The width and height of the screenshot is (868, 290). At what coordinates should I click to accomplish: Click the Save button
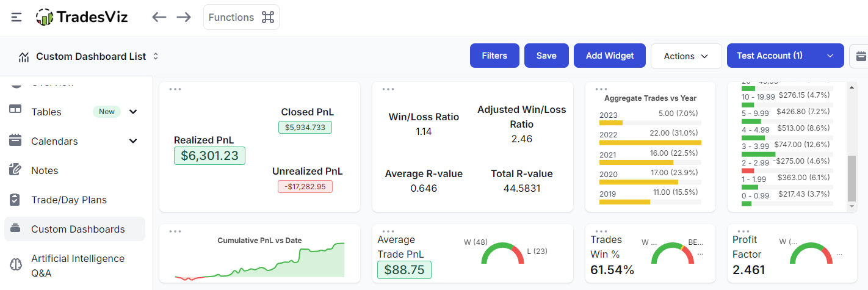pos(546,56)
